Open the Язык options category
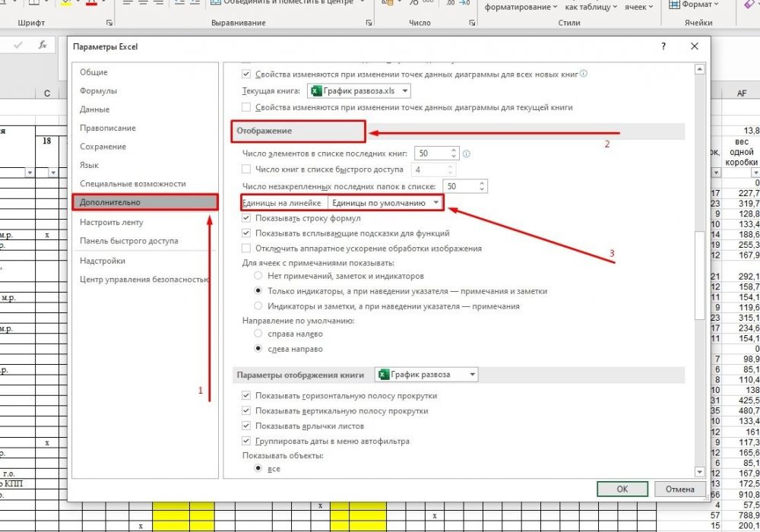This screenshot has width=760, height=532. tap(144, 165)
